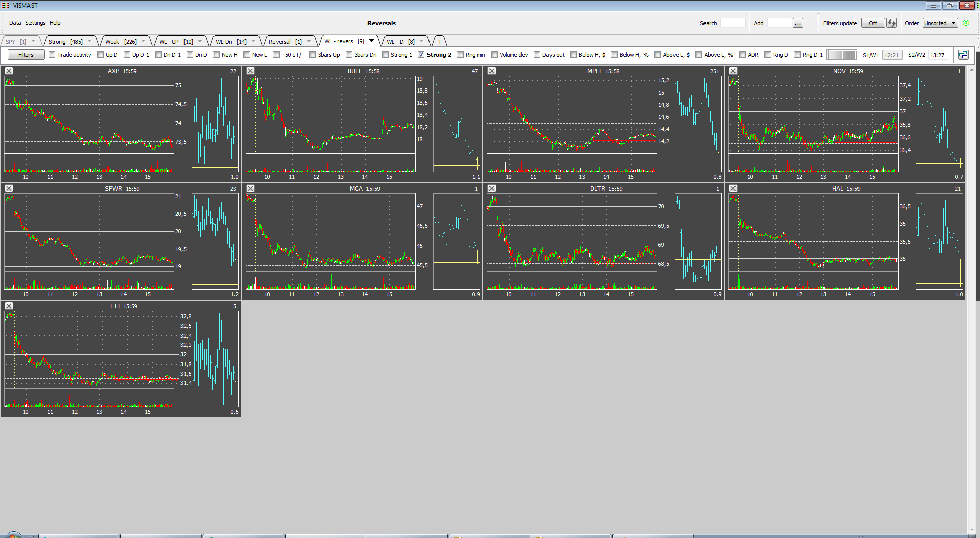The image size is (980, 538).
Task: Close the MPEL chart panel
Action: tap(492, 71)
